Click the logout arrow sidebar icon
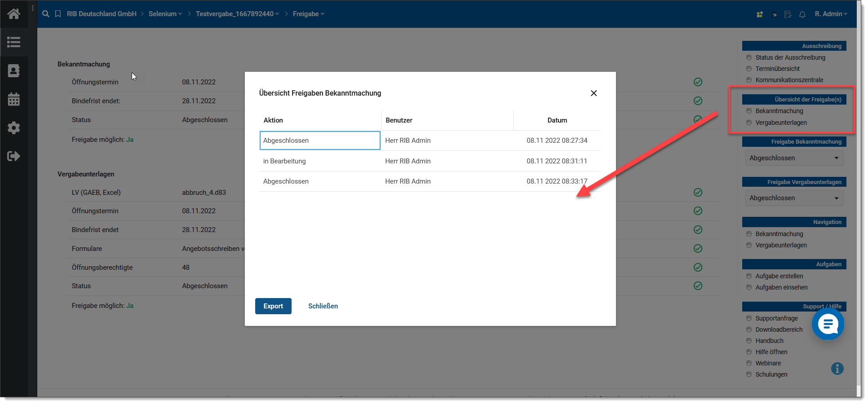This screenshot has height=404, width=868. (13, 156)
